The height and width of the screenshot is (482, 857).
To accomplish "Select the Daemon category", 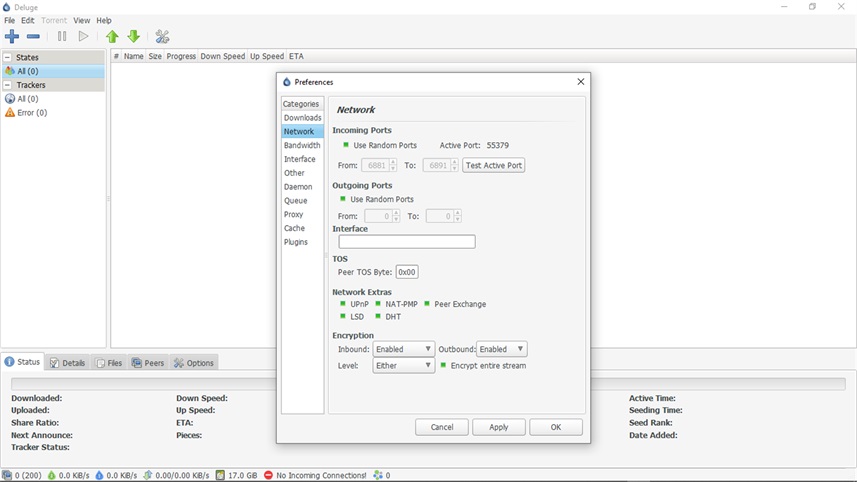I will (302, 186).
